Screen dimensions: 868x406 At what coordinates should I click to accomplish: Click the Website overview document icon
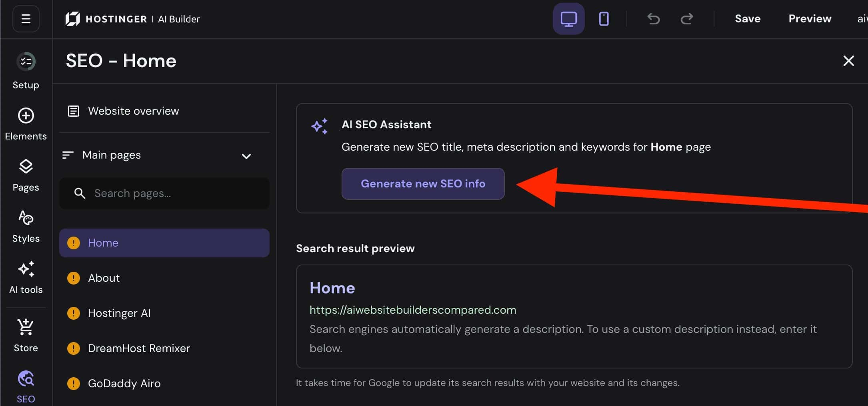pos(74,111)
